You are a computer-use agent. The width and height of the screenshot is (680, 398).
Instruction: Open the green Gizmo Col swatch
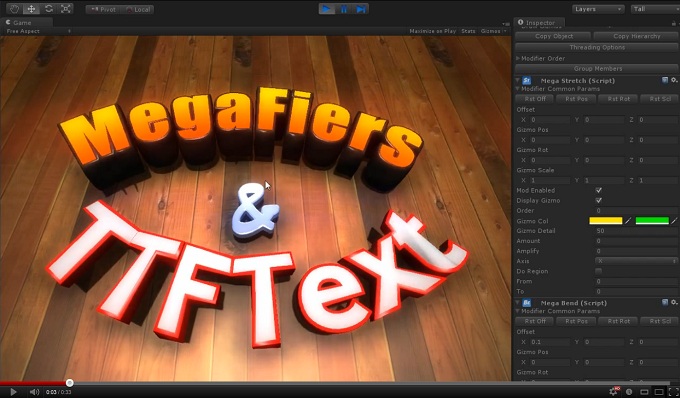click(652, 221)
